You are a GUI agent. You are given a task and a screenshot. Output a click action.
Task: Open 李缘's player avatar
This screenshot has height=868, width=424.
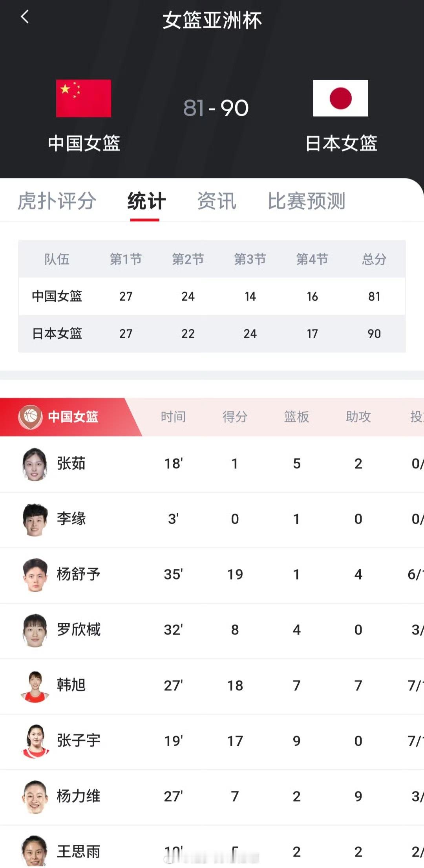tap(35, 519)
